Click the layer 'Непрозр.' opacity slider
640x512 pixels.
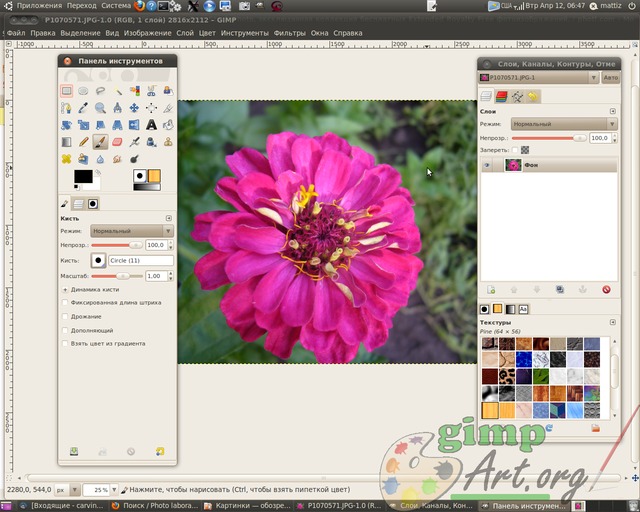coord(549,138)
